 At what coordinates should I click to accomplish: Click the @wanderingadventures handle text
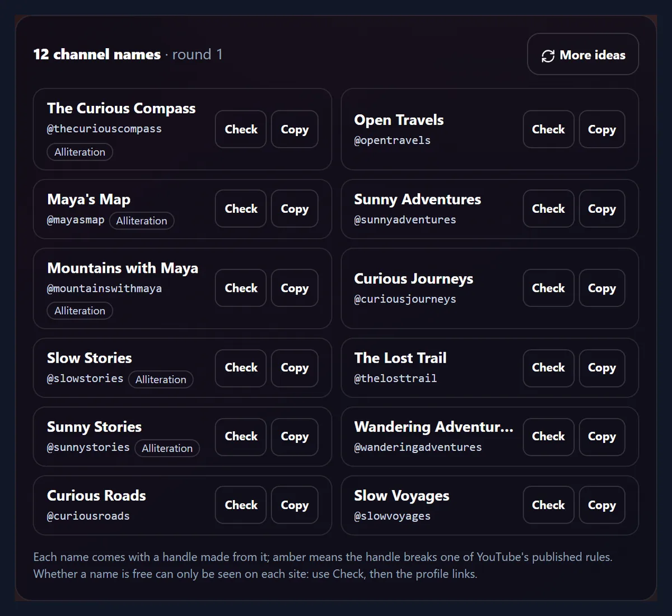(x=418, y=447)
